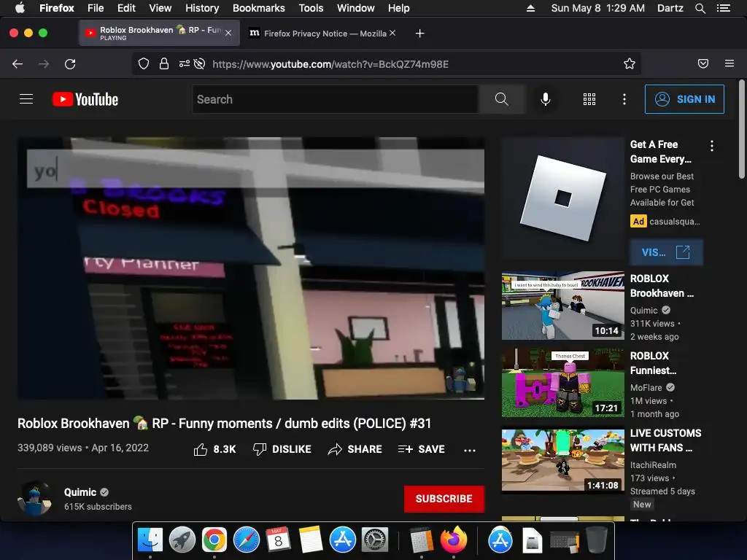Open Notes from the dock
This screenshot has width=747, height=560.
point(311,540)
